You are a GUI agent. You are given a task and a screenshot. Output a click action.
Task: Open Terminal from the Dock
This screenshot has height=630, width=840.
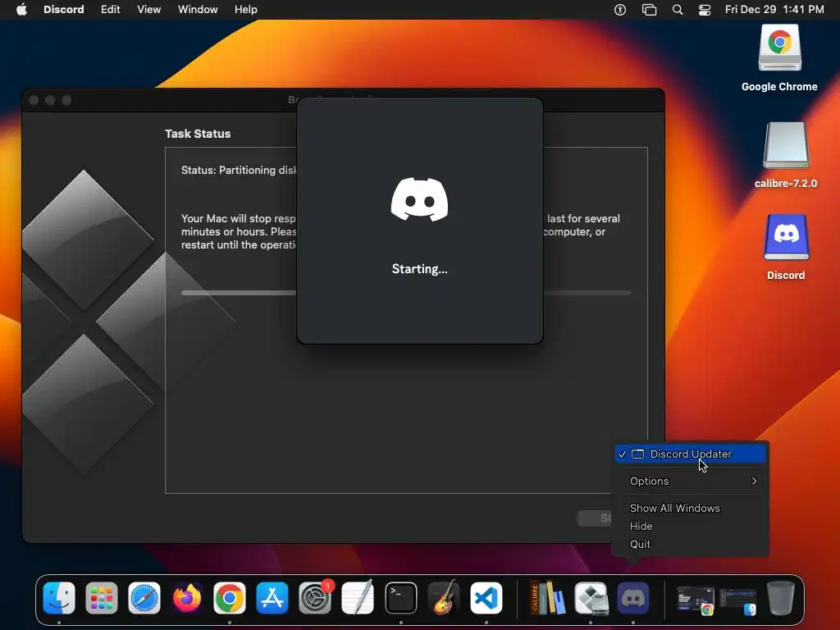coord(400,598)
